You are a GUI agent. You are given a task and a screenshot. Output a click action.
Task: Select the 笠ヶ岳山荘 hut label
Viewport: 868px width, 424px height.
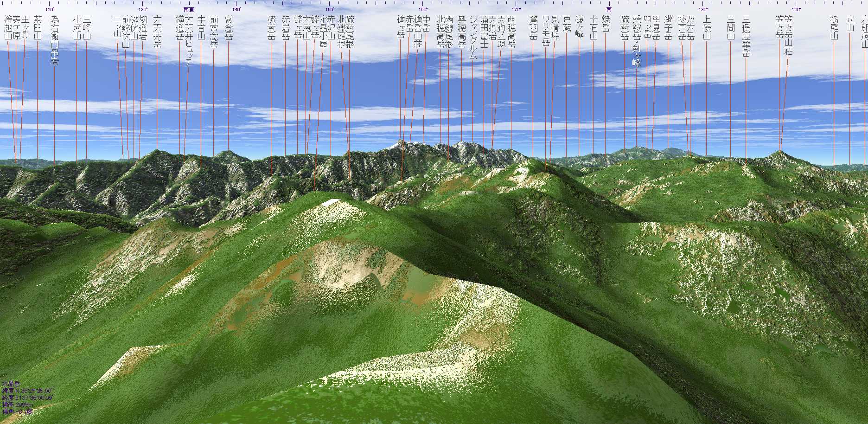click(x=788, y=35)
